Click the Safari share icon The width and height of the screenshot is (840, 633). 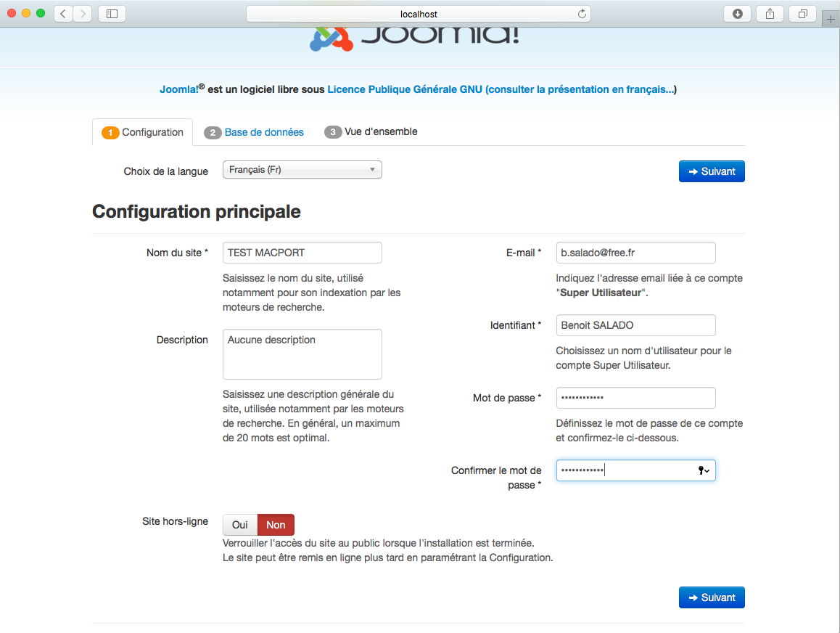[x=770, y=14]
